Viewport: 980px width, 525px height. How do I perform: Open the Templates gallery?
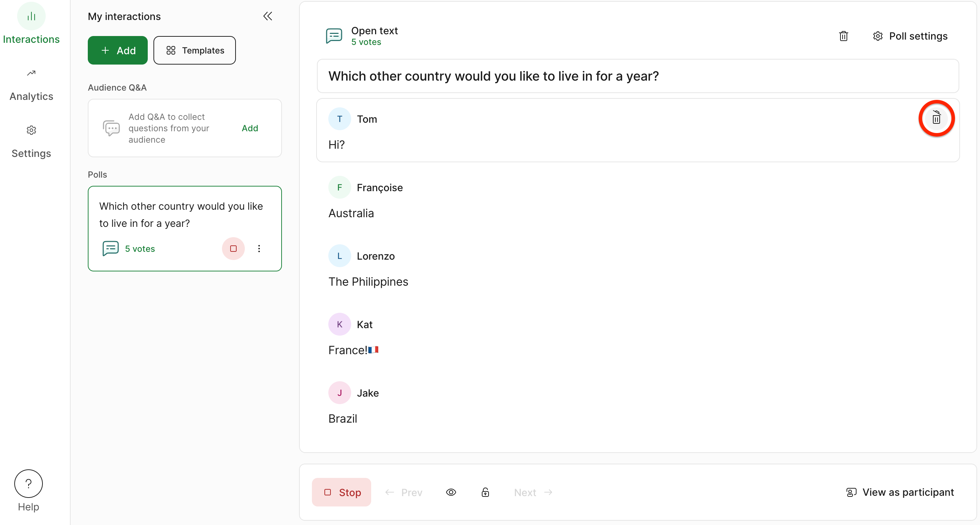[x=195, y=51]
